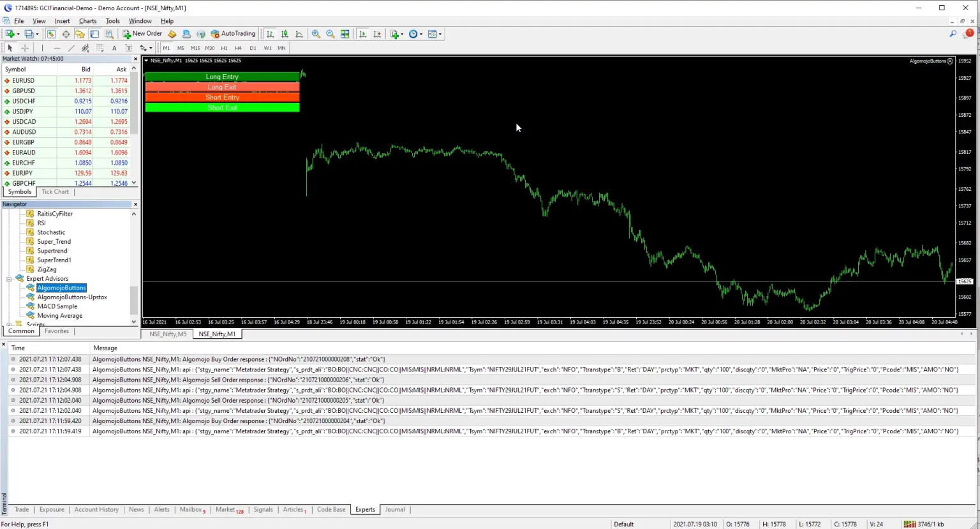Select AlgomojoButtons-Upstox expert advisor
Image resolution: width=980 pixels, height=529 pixels.
(72, 297)
